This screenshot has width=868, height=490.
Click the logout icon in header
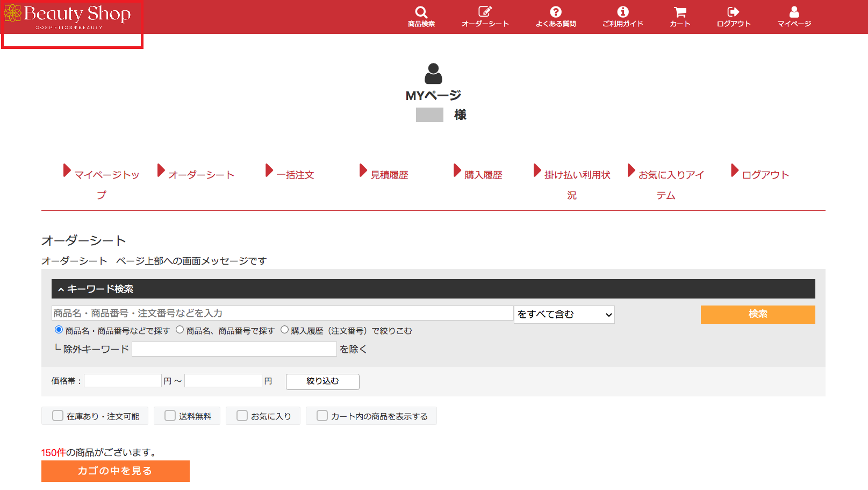pos(733,12)
